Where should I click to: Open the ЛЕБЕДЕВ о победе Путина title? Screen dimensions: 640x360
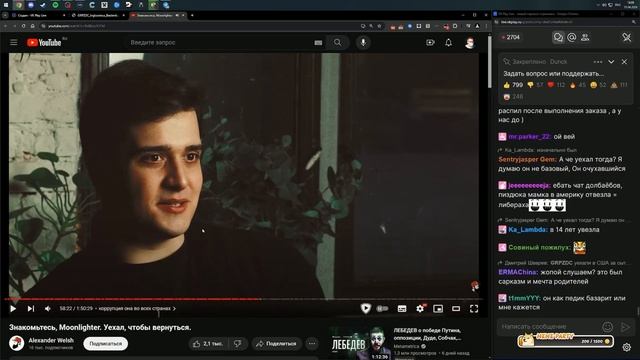[427, 334]
